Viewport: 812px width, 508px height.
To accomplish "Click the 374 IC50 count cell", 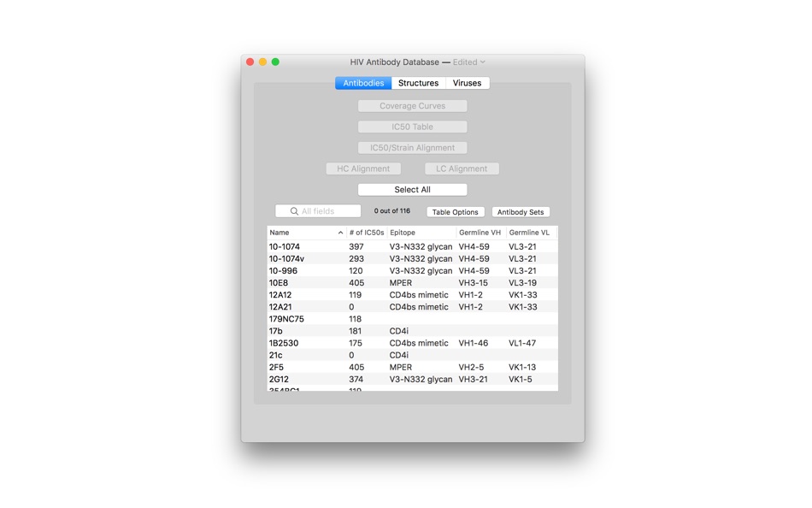I will point(356,379).
